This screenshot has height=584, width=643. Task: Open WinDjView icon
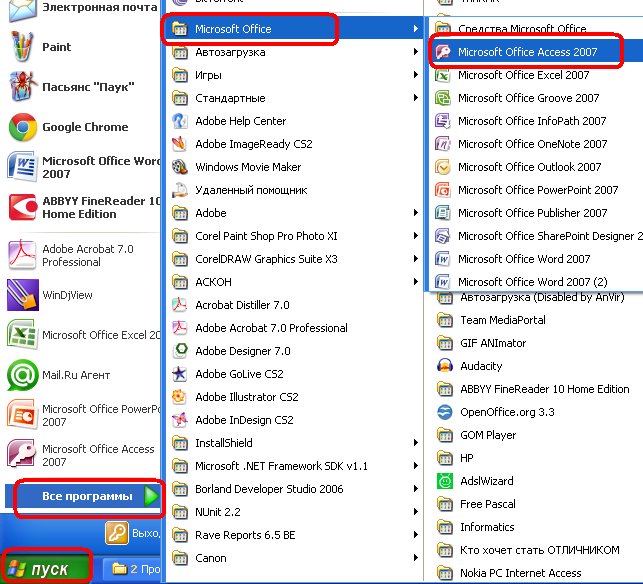(23, 295)
